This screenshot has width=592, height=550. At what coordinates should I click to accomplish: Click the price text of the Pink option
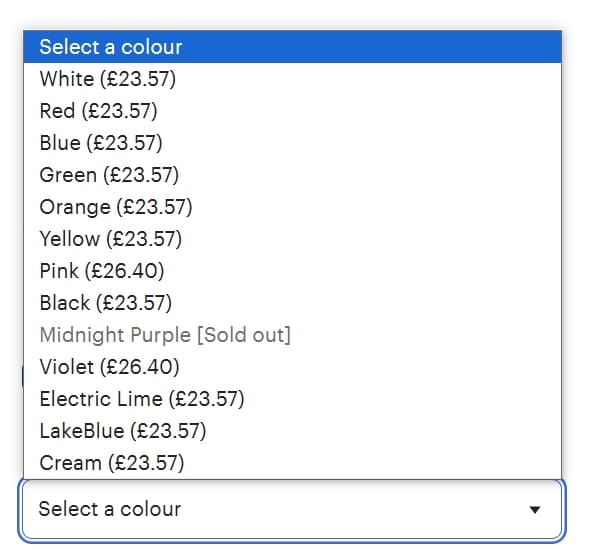pos(124,271)
